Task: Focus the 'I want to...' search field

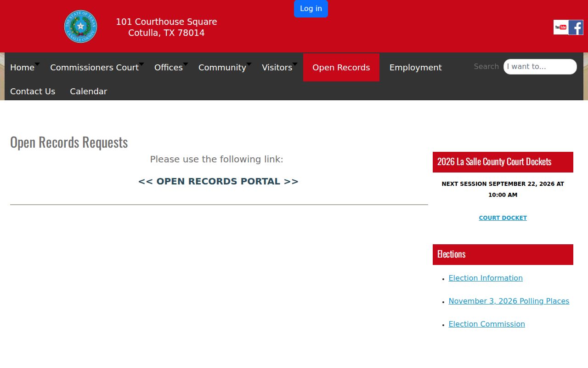Action: (540, 67)
